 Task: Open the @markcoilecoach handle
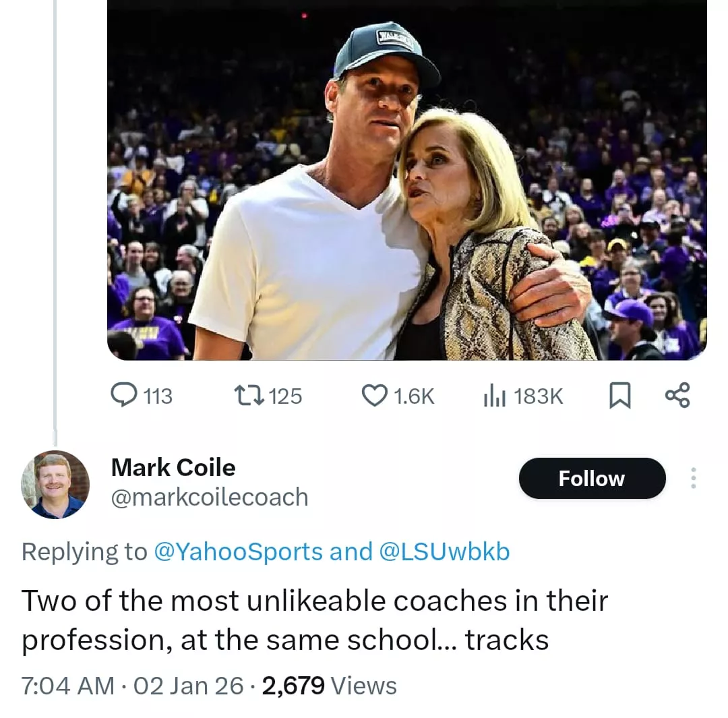pyautogui.click(x=210, y=498)
